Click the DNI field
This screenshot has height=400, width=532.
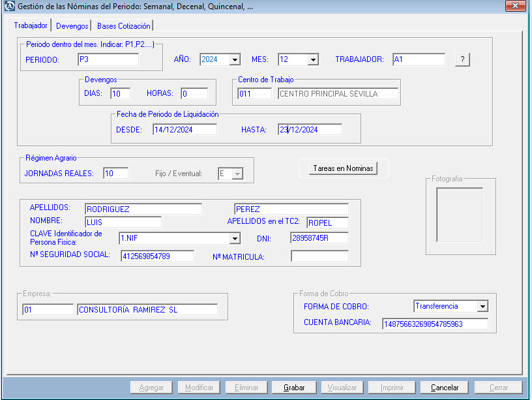319,238
